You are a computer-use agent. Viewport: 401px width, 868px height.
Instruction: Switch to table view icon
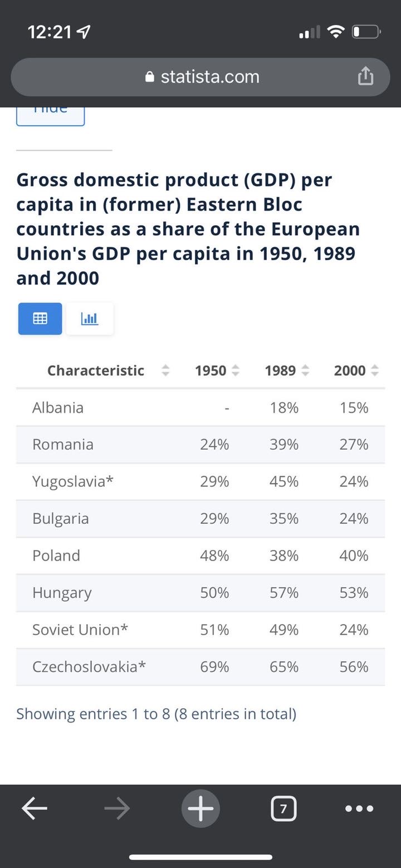tap(40, 319)
